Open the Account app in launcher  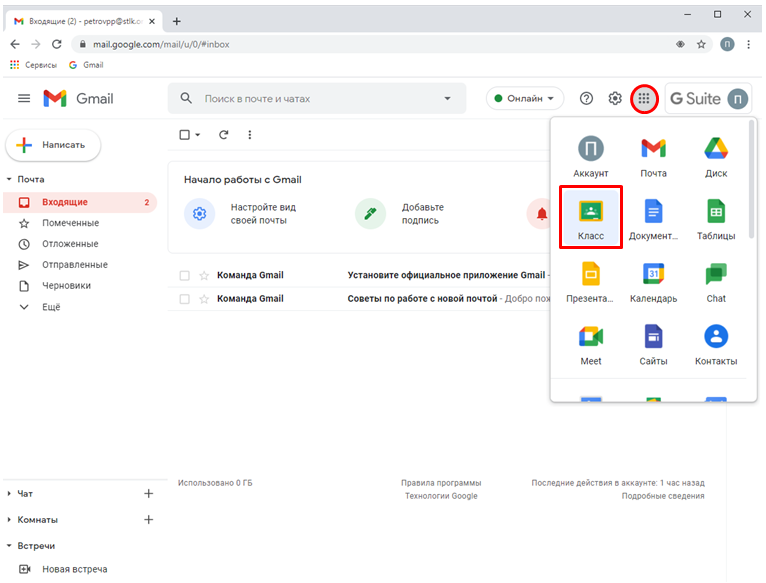pos(591,157)
